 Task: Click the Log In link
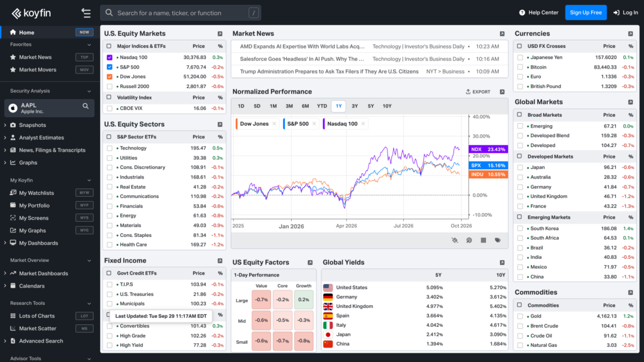[x=626, y=13]
